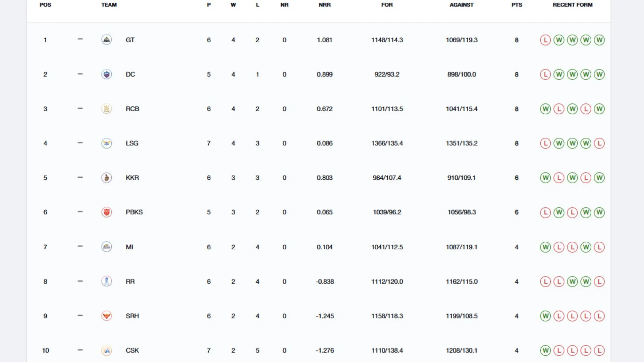Image resolution: width=644 pixels, height=362 pixels.
Task: Click FOR value 1148/114.3
Action: (x=387, y=40)
